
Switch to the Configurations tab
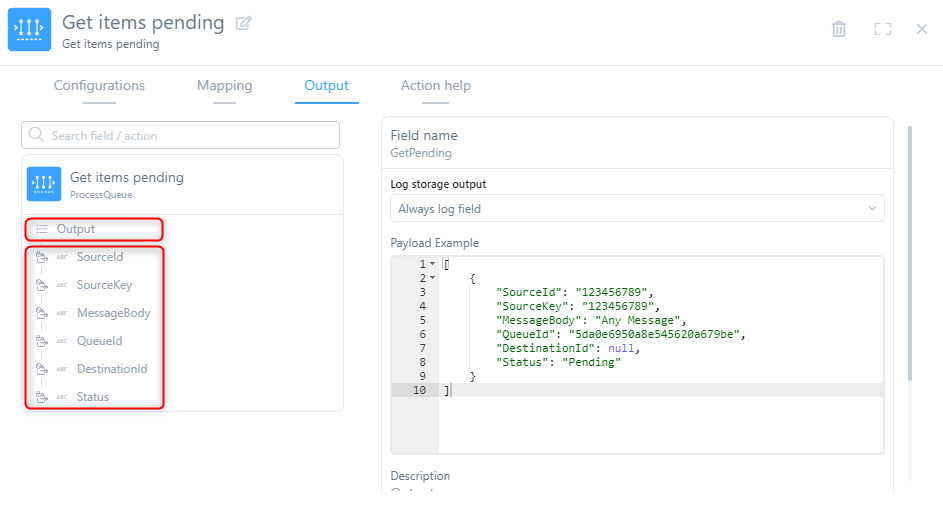point(99,86)
